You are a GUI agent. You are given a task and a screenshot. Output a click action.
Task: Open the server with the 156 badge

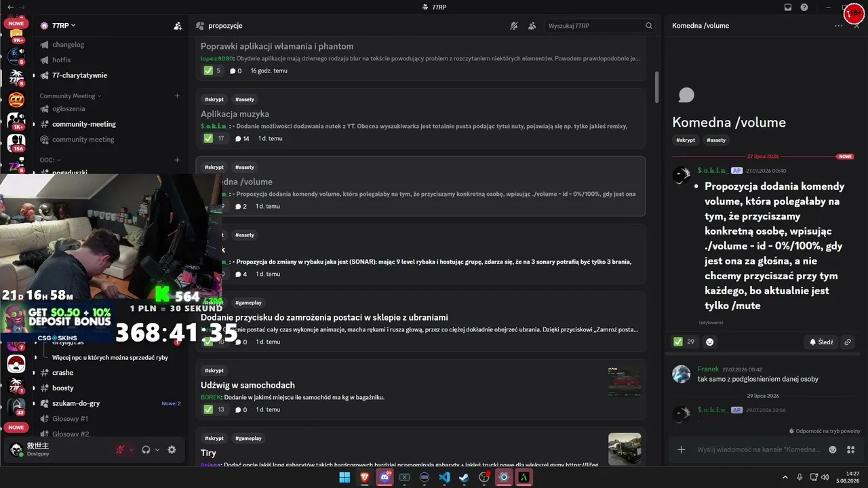click(16, 143)
